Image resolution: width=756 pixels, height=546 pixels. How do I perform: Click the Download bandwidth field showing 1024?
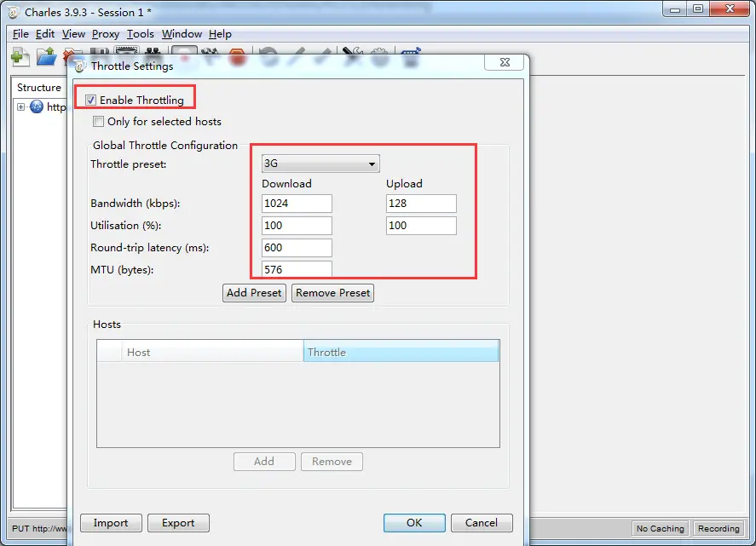297,204
